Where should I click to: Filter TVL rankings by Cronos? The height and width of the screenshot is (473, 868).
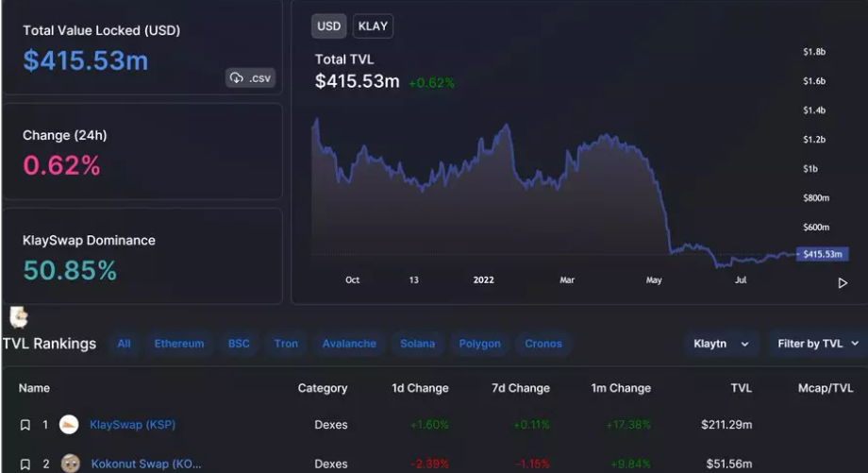click(543, 344)
